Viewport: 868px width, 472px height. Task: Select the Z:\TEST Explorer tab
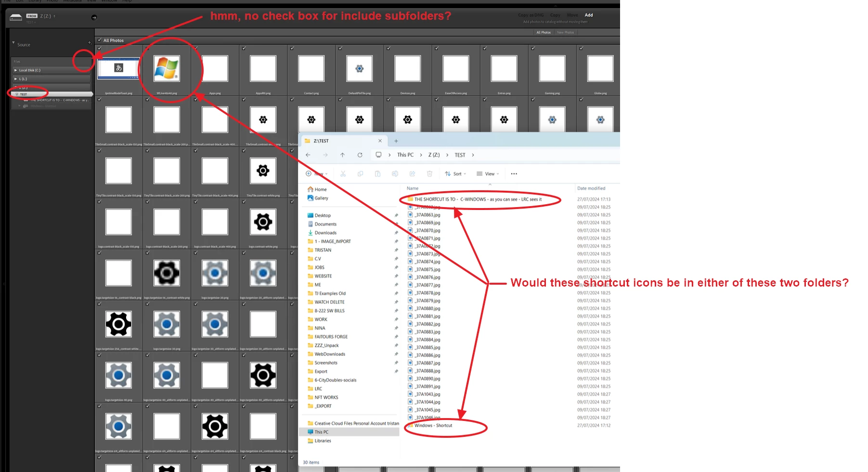[x=343, y=141]
